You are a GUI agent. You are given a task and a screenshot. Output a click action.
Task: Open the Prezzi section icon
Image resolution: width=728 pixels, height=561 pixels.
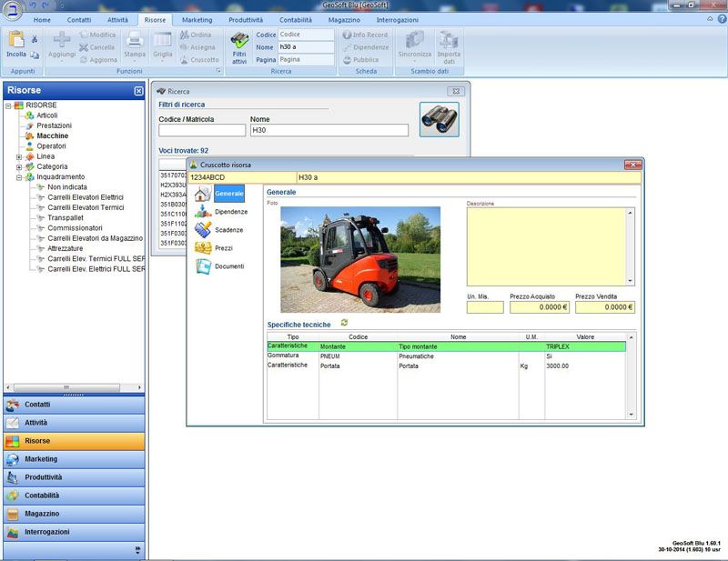[x=204, y=248]
